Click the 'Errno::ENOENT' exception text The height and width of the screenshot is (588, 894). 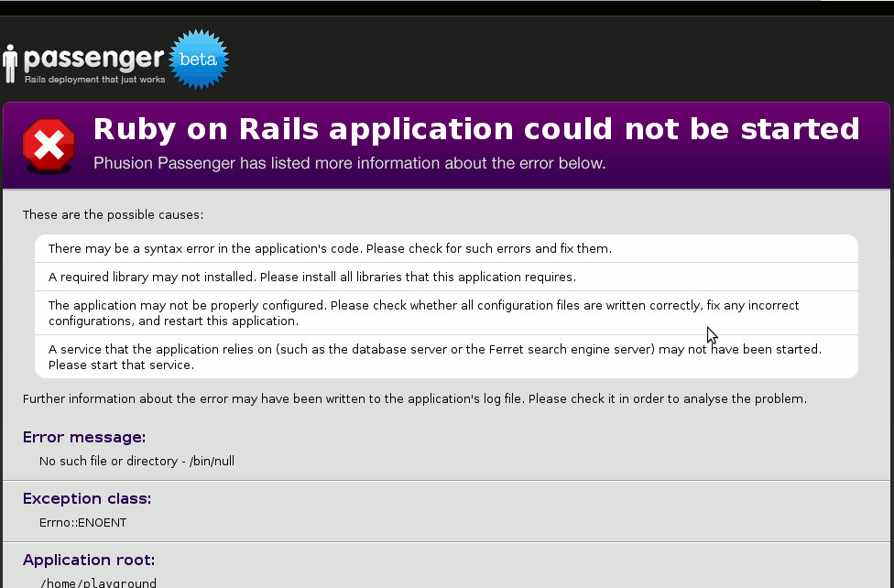82,523
